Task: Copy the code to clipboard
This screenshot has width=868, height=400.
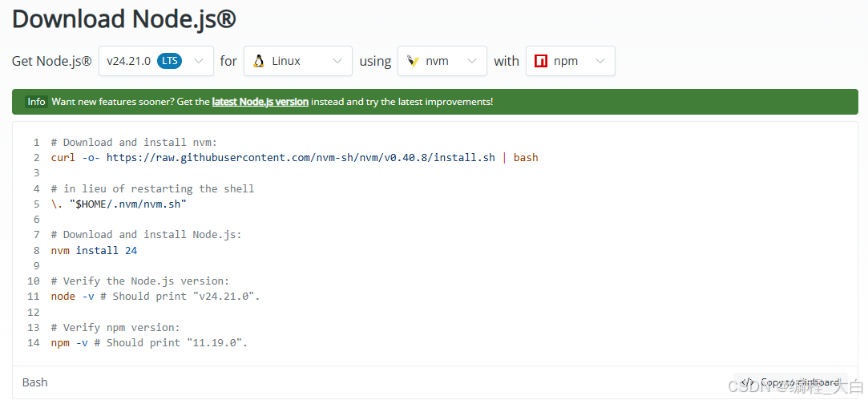Action: (790, 382)
